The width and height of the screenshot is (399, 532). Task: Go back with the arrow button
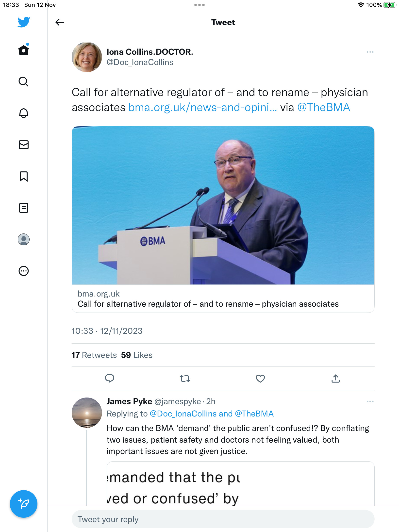(60, 22)
